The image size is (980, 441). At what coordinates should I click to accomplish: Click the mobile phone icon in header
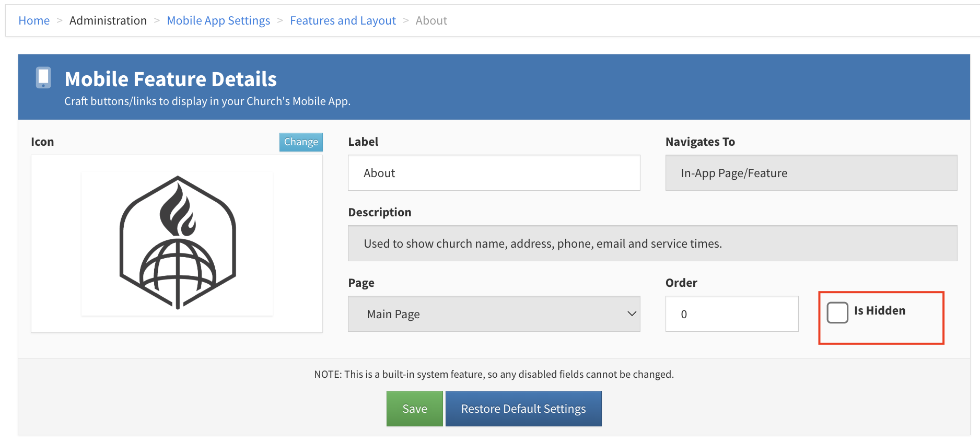(43, 77)
